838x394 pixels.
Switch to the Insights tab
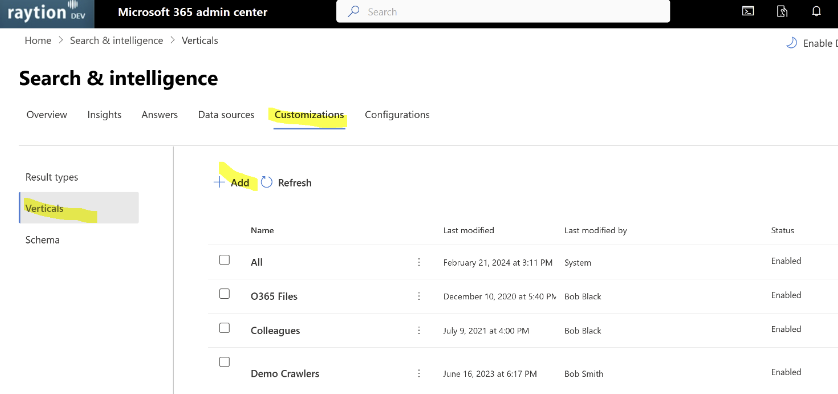(x=104, y=114)
